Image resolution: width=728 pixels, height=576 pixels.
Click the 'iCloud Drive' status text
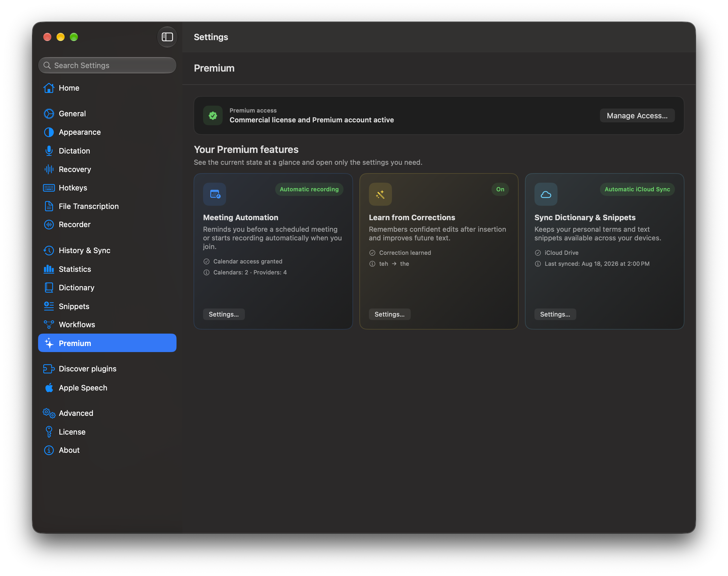click(561, 253)
